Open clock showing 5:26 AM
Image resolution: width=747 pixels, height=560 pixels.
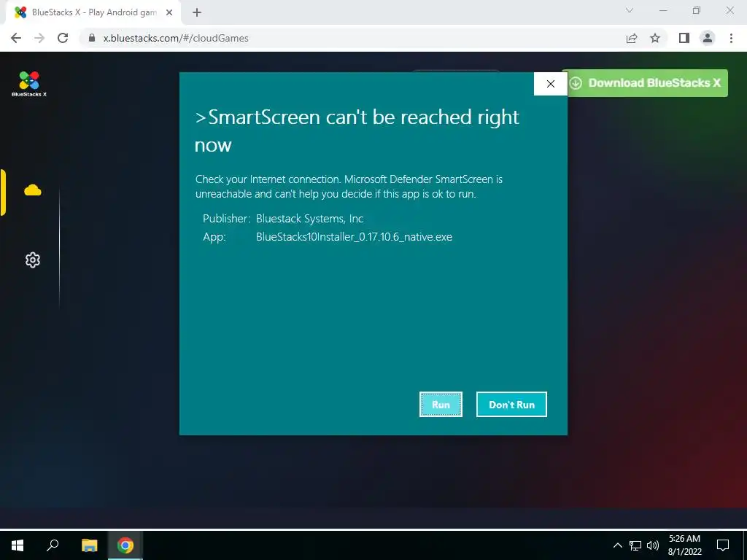[684, 545]
